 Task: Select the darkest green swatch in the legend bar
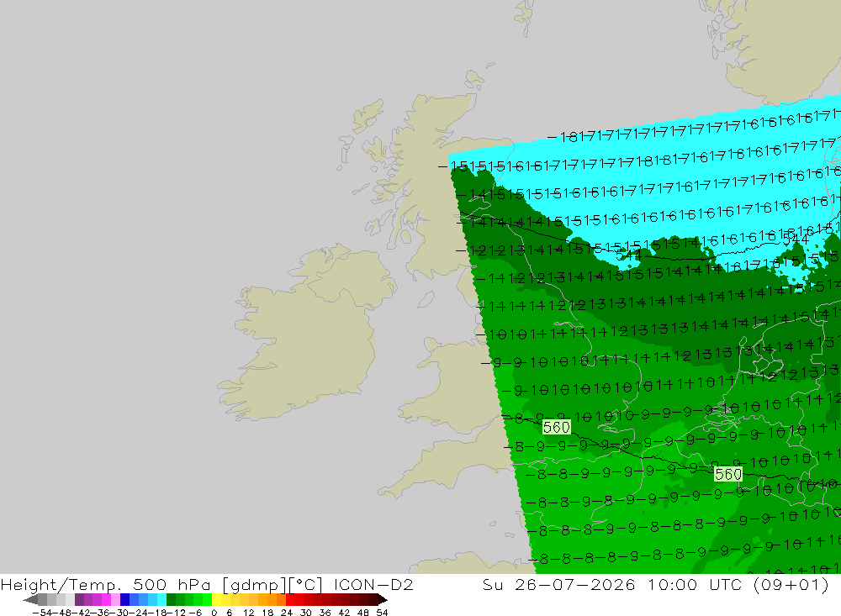[x=171, y=600]
